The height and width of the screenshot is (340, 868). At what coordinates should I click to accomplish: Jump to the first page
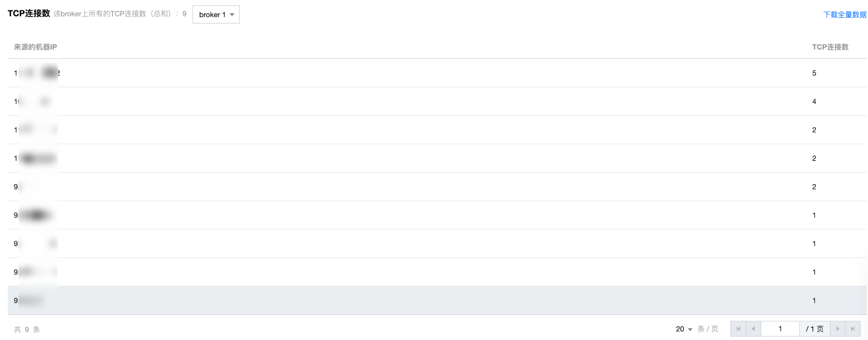click(x=738, y=329)
